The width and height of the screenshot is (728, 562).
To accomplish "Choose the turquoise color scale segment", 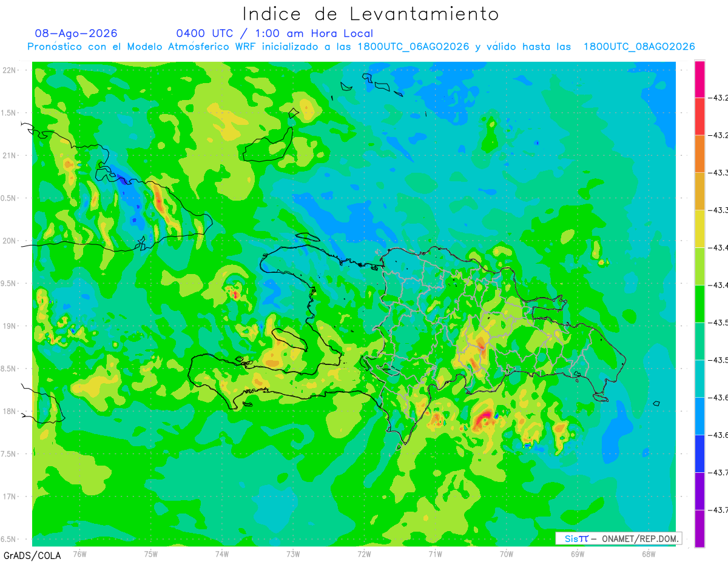I will [x=699, y=379].
